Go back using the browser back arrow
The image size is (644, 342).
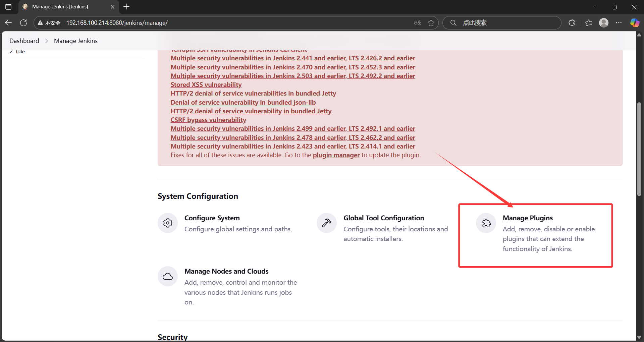click(8, 23)
